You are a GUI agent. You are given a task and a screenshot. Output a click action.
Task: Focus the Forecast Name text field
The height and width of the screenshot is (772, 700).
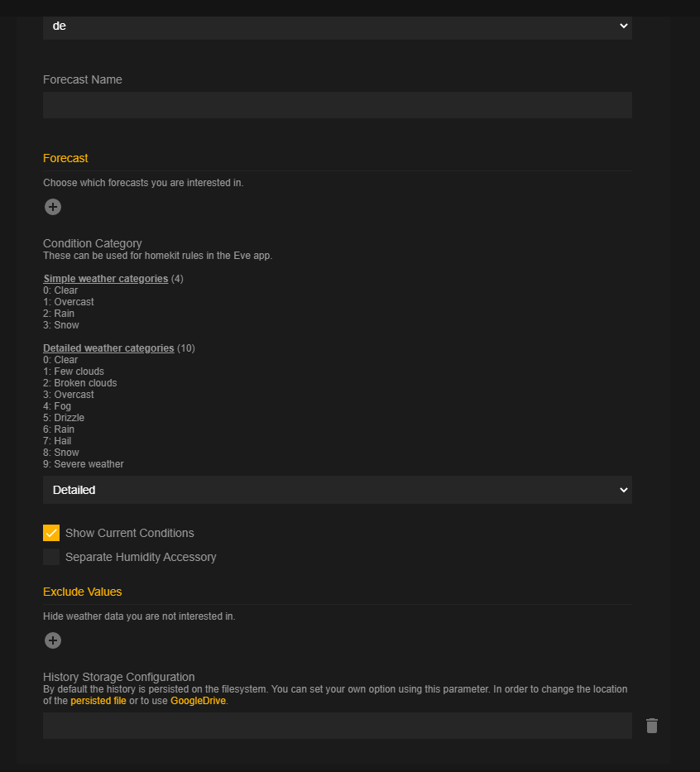pyautogui.click(x=338, y=105)
